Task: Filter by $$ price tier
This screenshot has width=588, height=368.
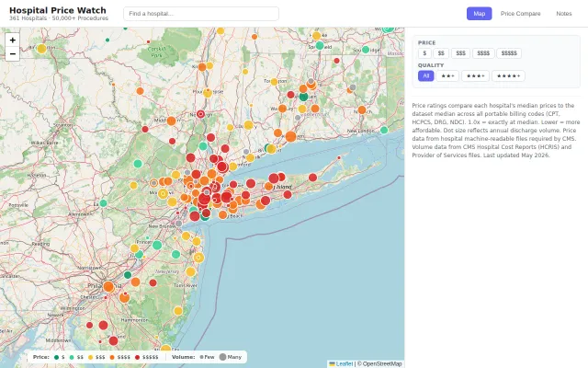Action: (441, 53)
